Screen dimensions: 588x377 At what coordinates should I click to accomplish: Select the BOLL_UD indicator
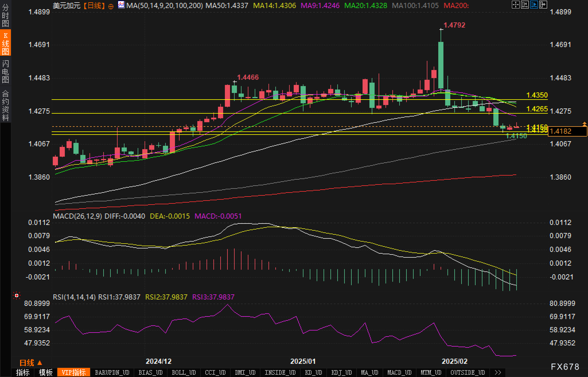tap(184, 372)
